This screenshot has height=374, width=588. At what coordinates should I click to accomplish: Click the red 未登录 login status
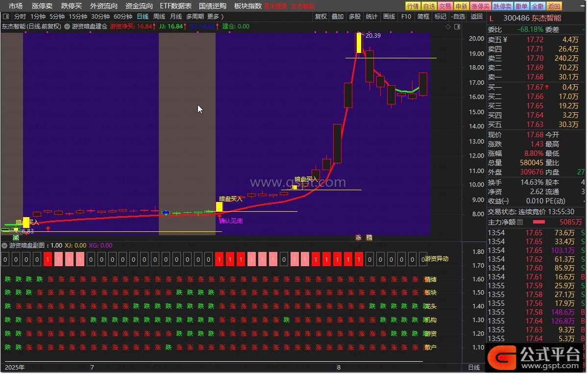pyautogui.click(x=276, y=6)
